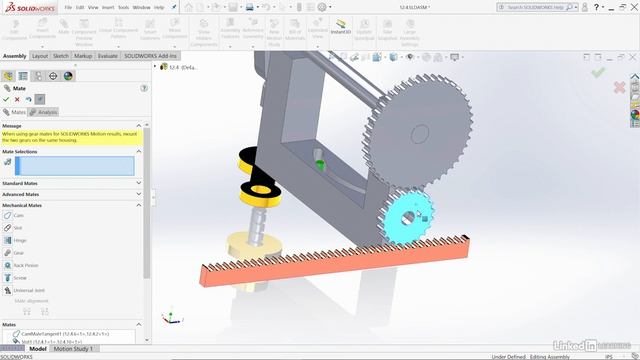
Task: Switch to the Mates sub-tab
Action: [x=14, y=112]
